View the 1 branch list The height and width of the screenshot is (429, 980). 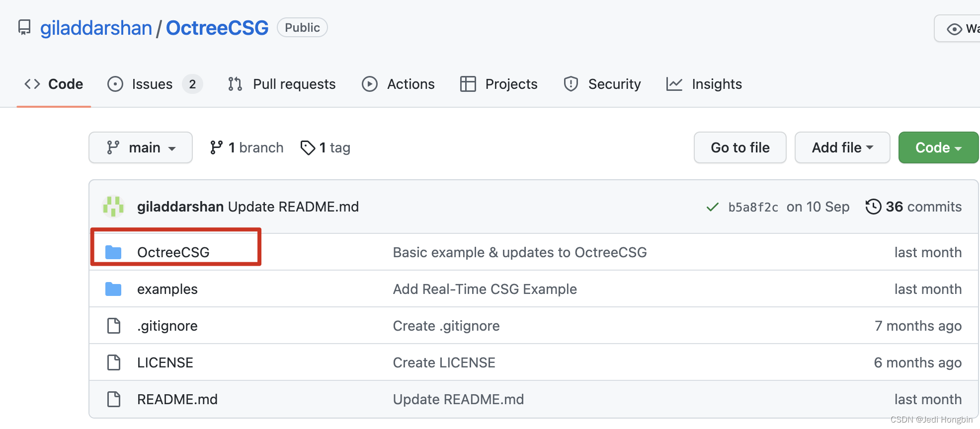[247, 147]
